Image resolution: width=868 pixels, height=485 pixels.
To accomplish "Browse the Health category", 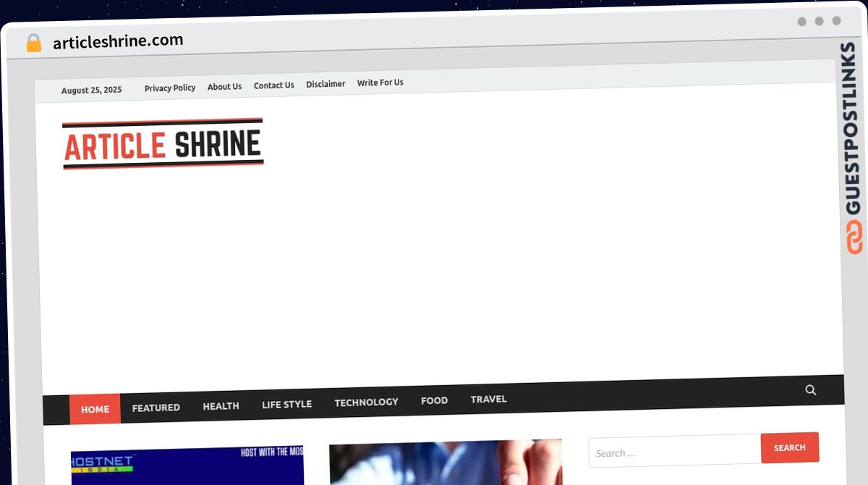I will coord(221,406).
